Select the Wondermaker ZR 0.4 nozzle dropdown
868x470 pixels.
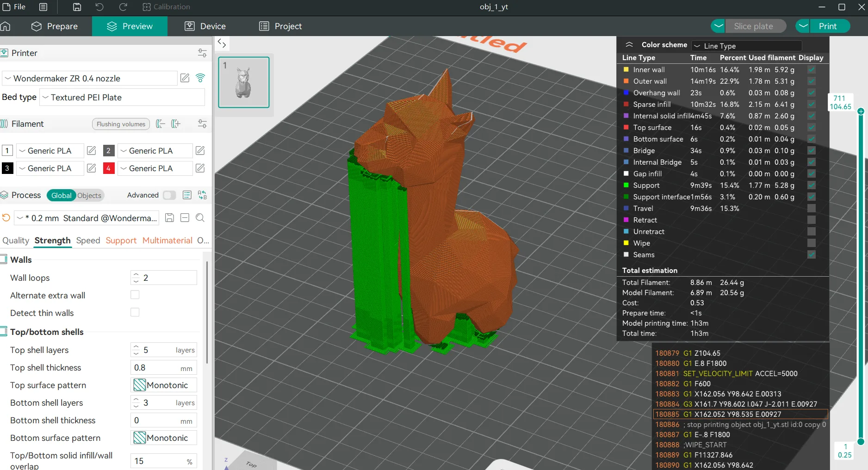coord(90,79)
